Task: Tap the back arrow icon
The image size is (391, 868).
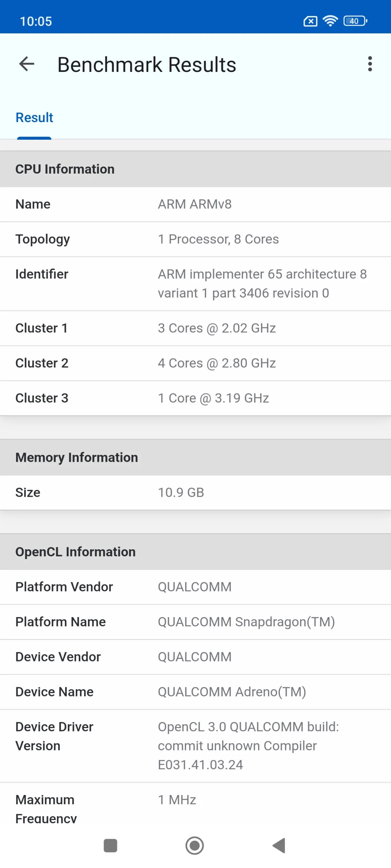Action: [x=27, y=64]
